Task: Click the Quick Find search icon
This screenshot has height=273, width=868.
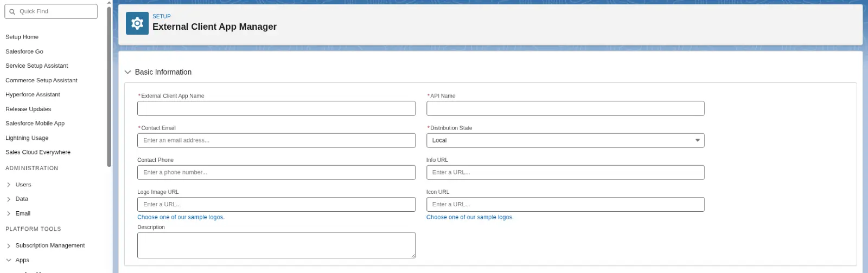Action: [x=12, y=11]
